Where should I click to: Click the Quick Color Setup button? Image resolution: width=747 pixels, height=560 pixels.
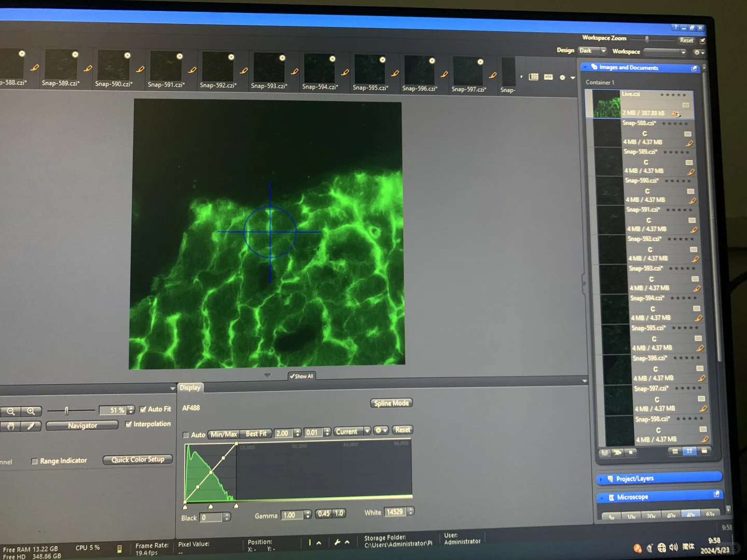[x=137, y=459]
